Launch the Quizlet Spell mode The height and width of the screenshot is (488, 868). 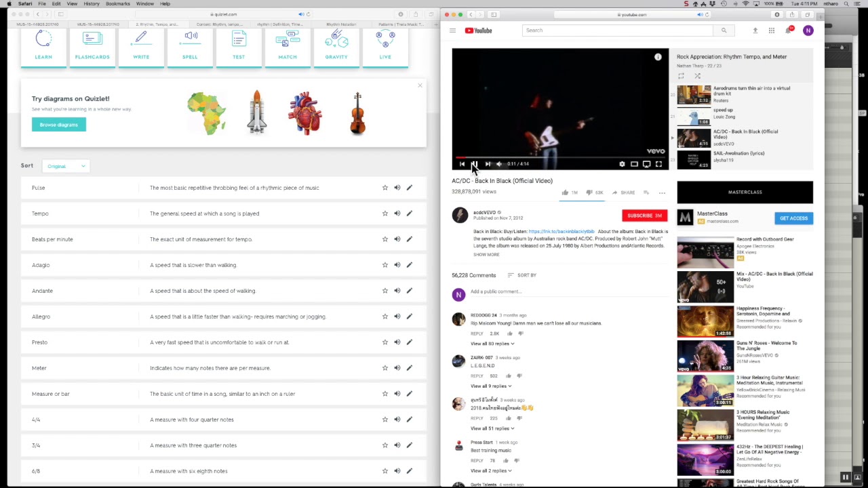click(190, 47)
